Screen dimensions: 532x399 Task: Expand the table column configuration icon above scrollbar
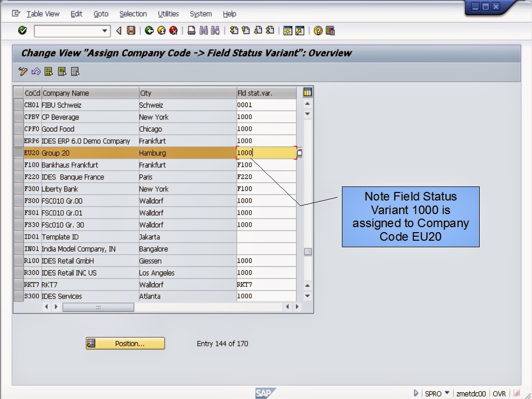[307, 92]
